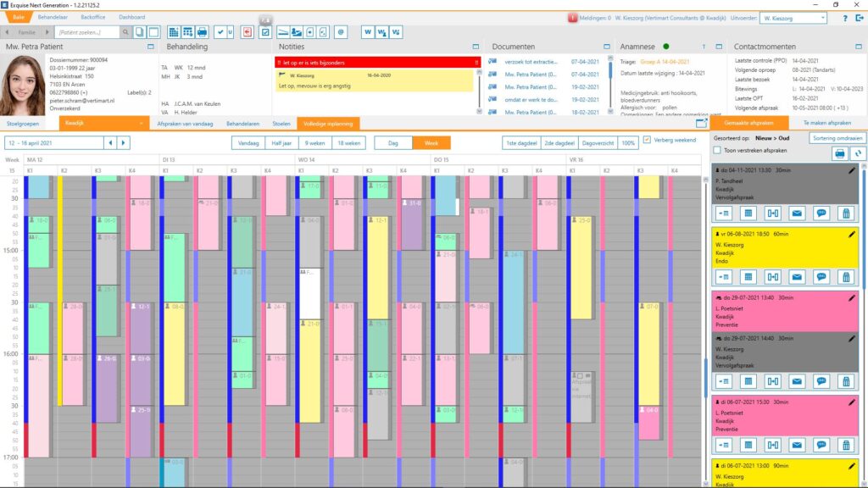Collapse the Anamnese panel
The height and width of the screenshot is (488, 868).
tap(719, 47)
